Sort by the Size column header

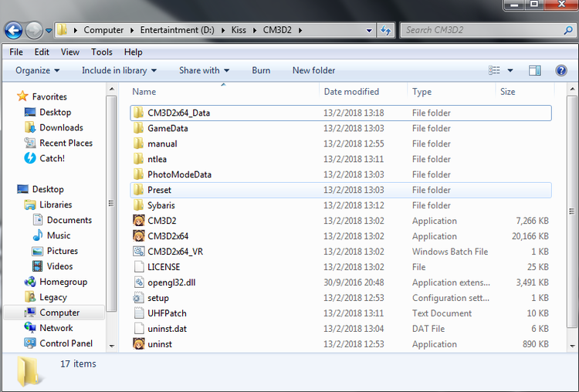[507, 92]
